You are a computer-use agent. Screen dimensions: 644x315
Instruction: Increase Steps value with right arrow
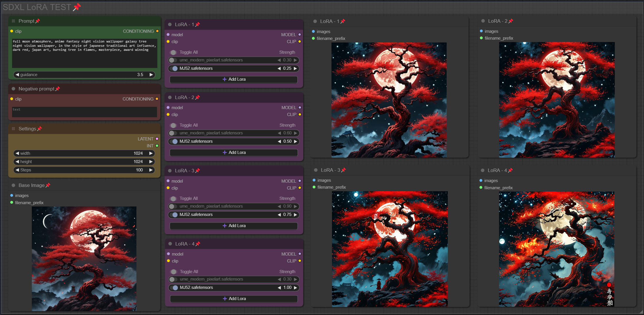point(151,170)
